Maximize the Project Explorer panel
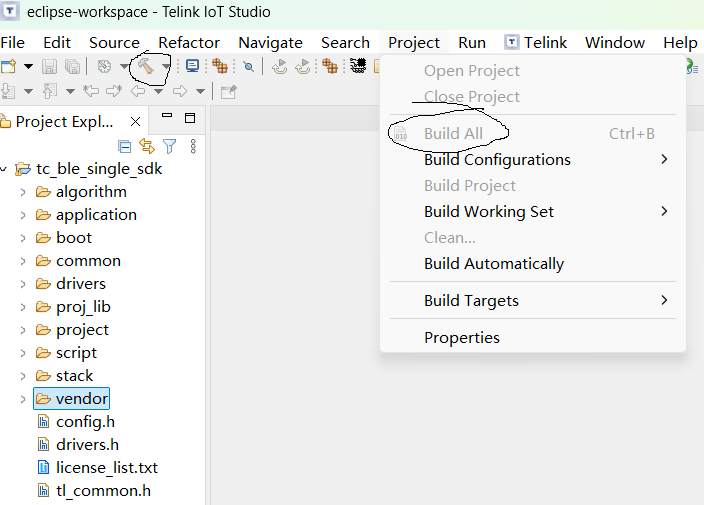 (190, 119)
